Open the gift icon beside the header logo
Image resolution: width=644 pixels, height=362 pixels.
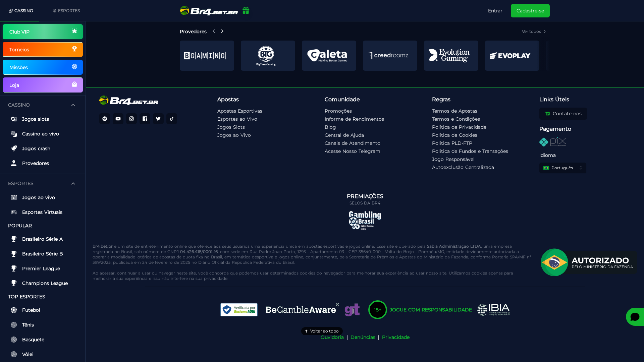(246, 11)
